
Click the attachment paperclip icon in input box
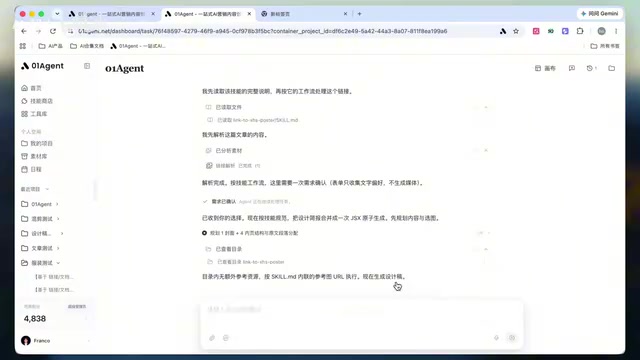pos(212,338)
